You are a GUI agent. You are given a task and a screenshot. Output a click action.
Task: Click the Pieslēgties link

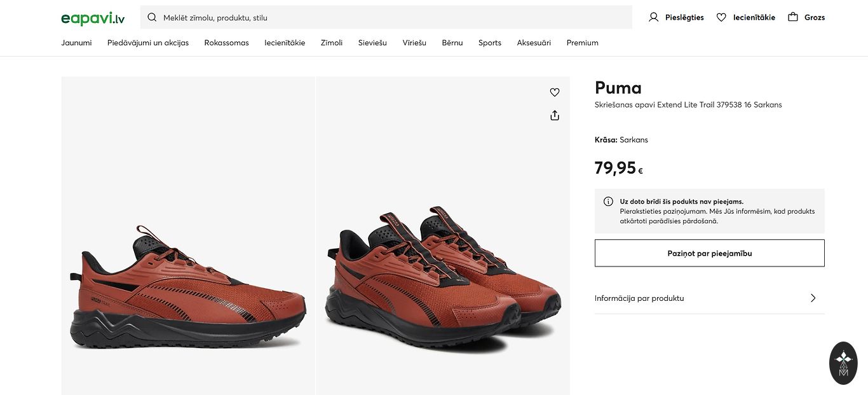pos(684,17)
